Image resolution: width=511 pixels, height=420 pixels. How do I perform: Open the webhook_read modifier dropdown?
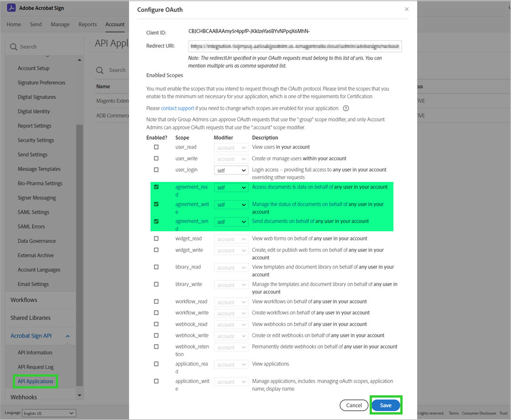coord(231,325)
